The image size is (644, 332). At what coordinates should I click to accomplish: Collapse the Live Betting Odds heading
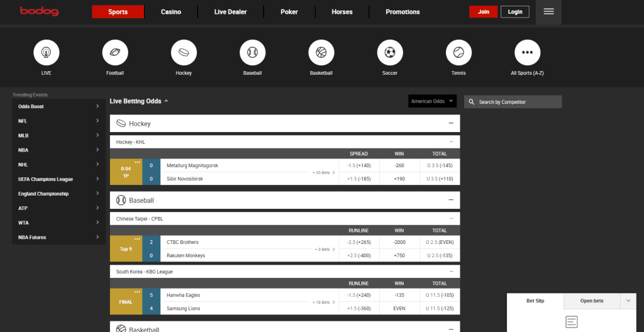tap(139, 101)
